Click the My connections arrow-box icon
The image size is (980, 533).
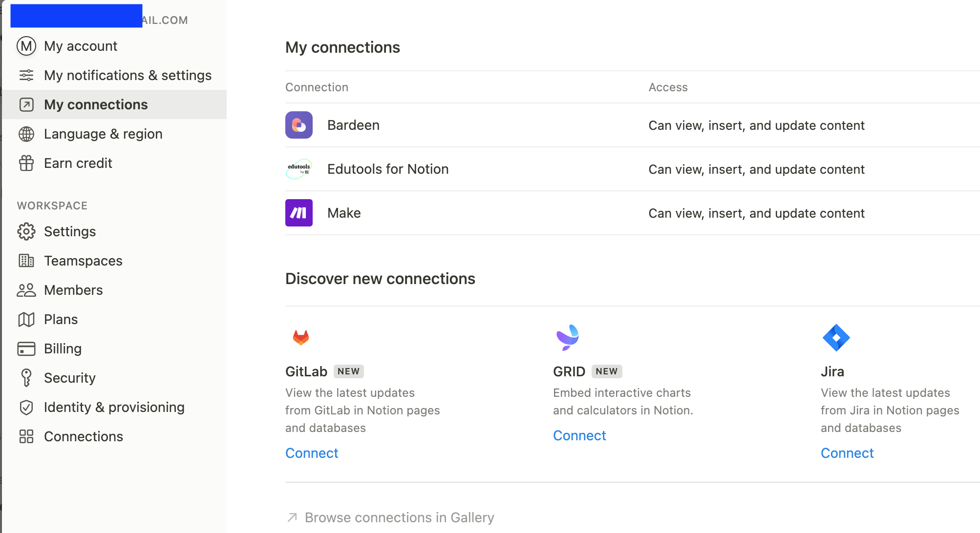coord(26,104)
